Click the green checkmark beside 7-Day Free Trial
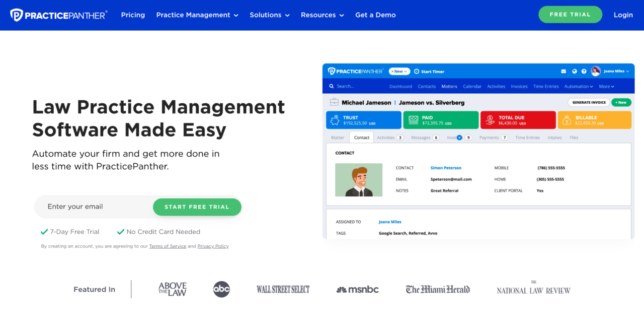Viewport: 644px width, 332px height. coord(44,232)
